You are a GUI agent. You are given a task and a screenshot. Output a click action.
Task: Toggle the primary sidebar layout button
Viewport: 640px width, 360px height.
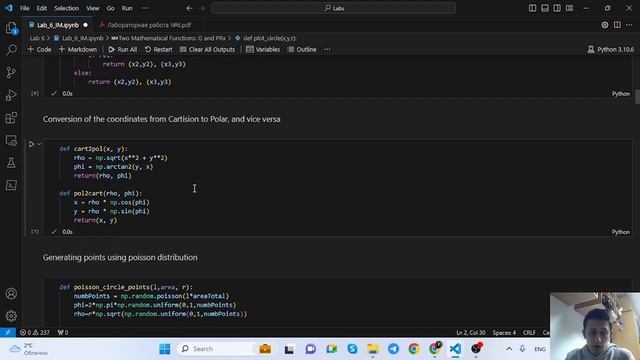[532, 8]
